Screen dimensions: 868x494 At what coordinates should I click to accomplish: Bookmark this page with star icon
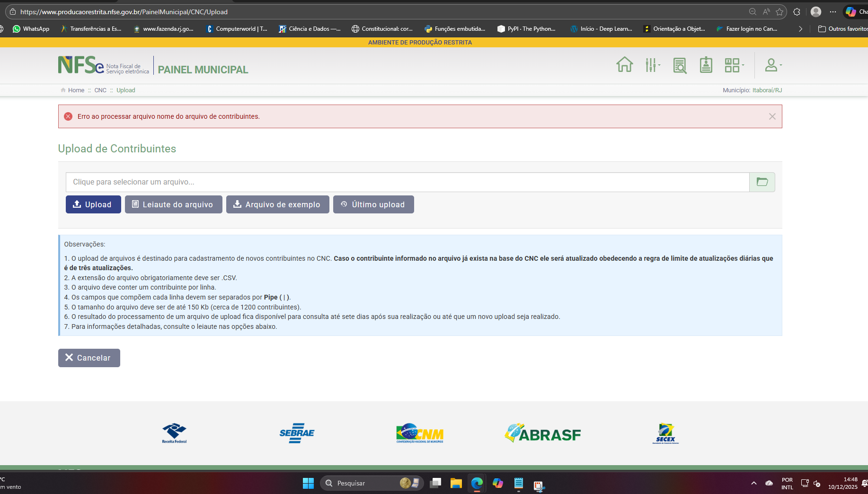779,12
